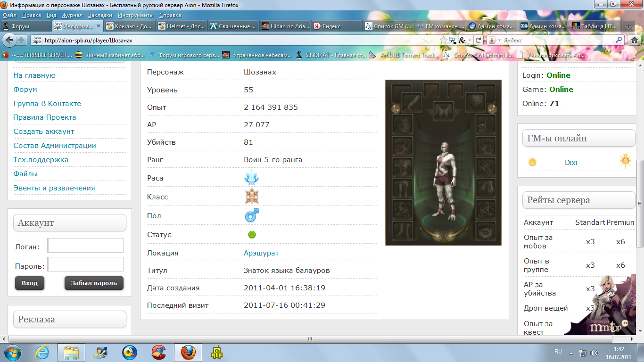Viewport: 644px width, 362px height.
Task: Open the Тех.поддержка link
Action: (41, 160)
